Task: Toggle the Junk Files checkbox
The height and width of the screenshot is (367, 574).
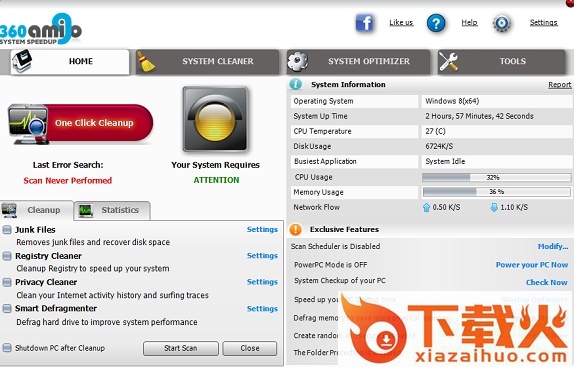Action: (x=7, y=230)
